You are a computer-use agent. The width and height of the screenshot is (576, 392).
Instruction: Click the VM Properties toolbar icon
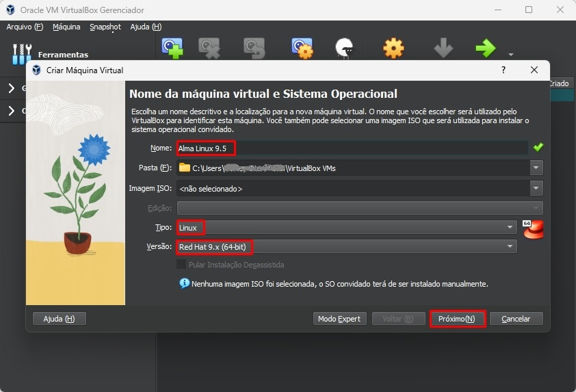(302, 48)
